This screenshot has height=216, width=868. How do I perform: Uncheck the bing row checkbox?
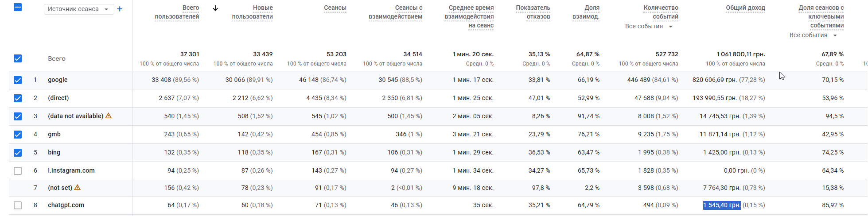(x=18, y=153)
